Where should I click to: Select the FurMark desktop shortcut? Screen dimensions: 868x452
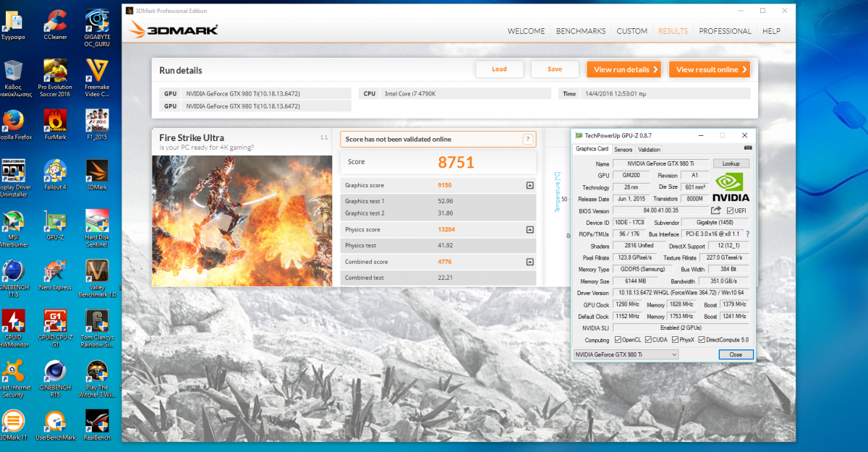56,124
